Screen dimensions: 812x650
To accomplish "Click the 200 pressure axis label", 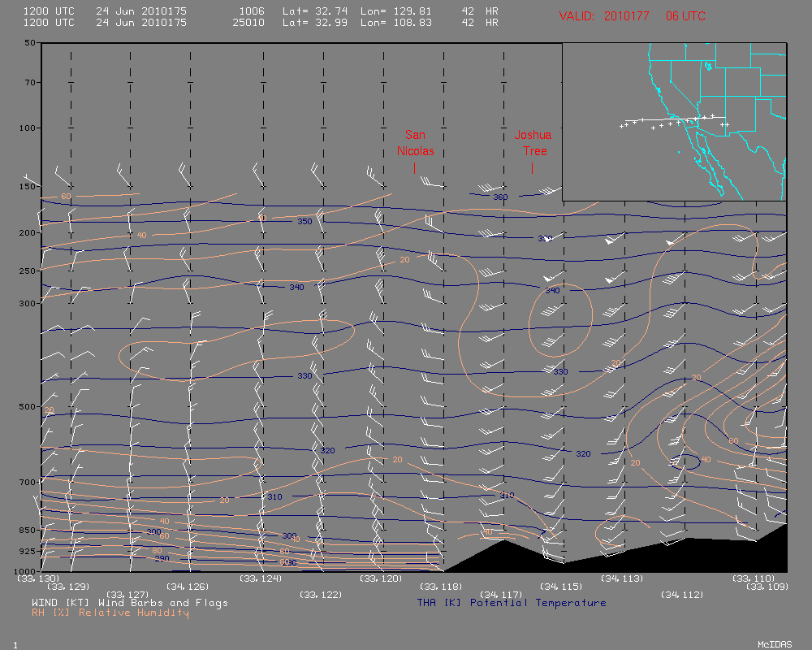I will coord(28,232).
